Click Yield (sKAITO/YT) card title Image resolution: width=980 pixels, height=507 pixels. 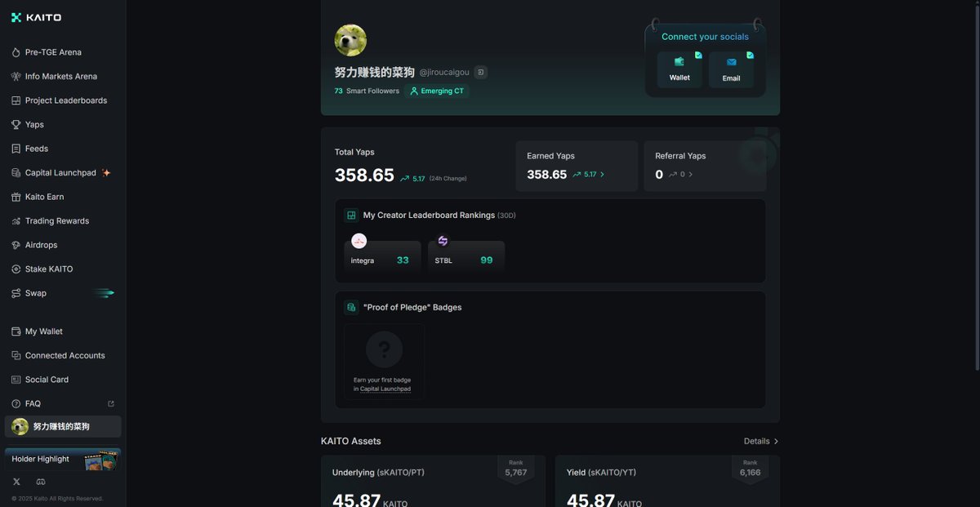[x=601, y=473]
